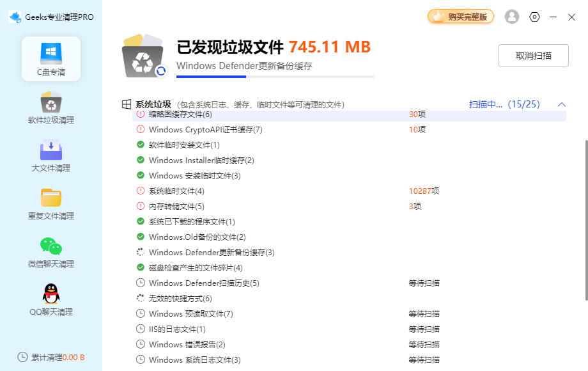Open 软件垃圾清理 in the sidebar
This screenshot has width=588, height=371.
pyautogui.click(x=51, y=108)
